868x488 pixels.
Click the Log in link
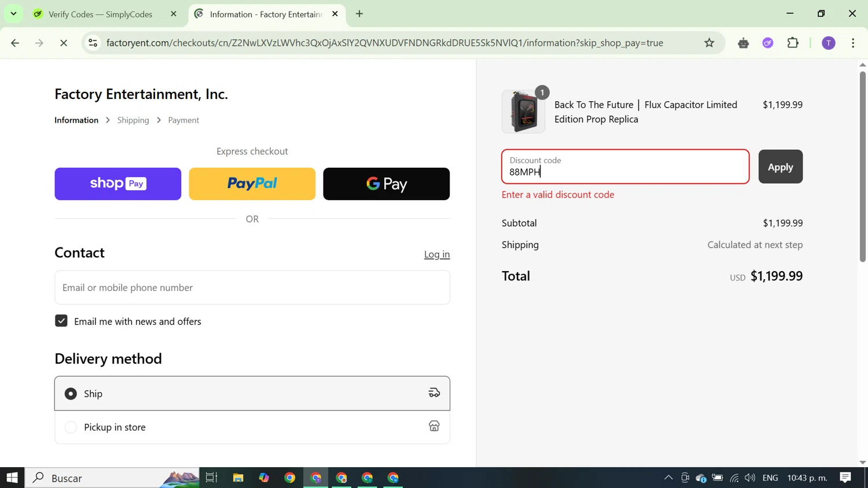pyautogui.click(x=437, y=254)
